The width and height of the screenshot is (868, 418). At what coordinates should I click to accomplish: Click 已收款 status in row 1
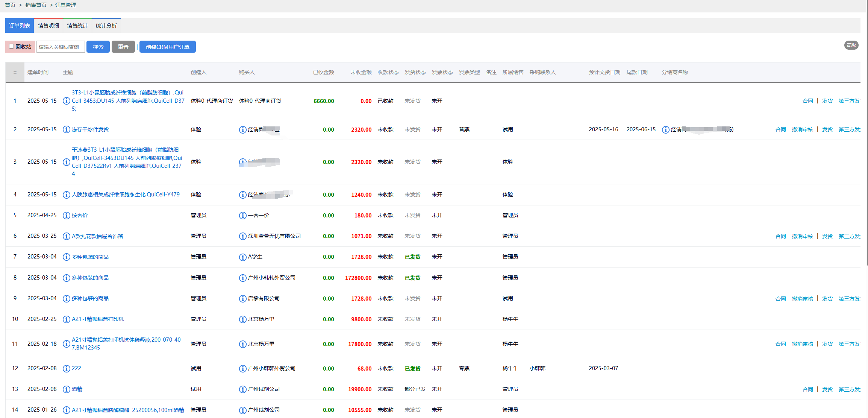point(385,101)
